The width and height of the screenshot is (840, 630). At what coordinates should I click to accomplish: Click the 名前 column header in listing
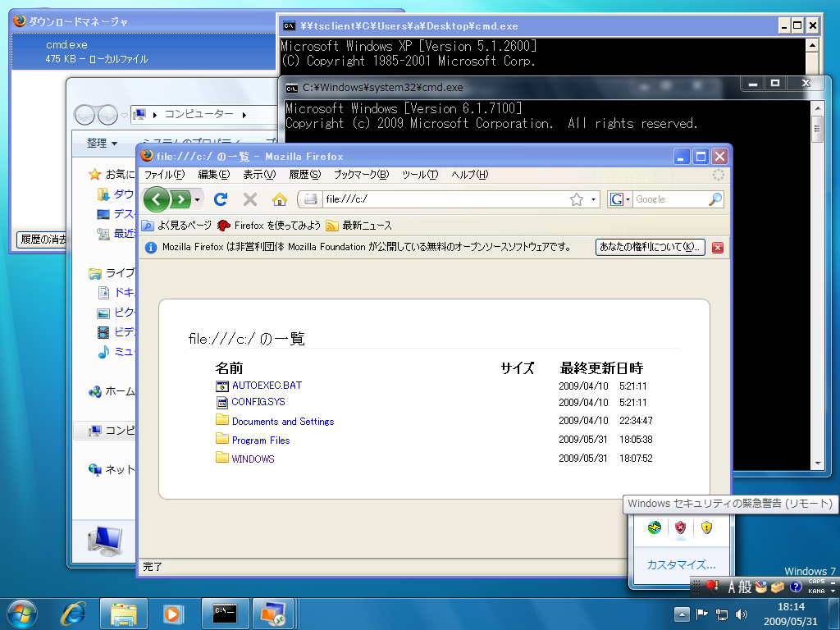click(x=230, y=368)
